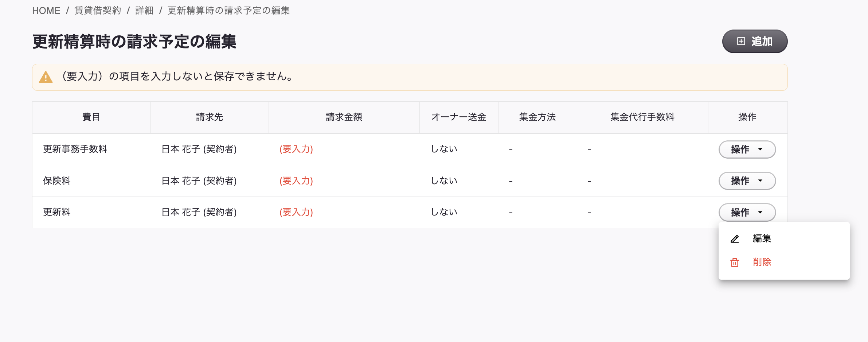
Task: Open 操作 dropdown for 保険料 row
Action: [x=747, y=181]
